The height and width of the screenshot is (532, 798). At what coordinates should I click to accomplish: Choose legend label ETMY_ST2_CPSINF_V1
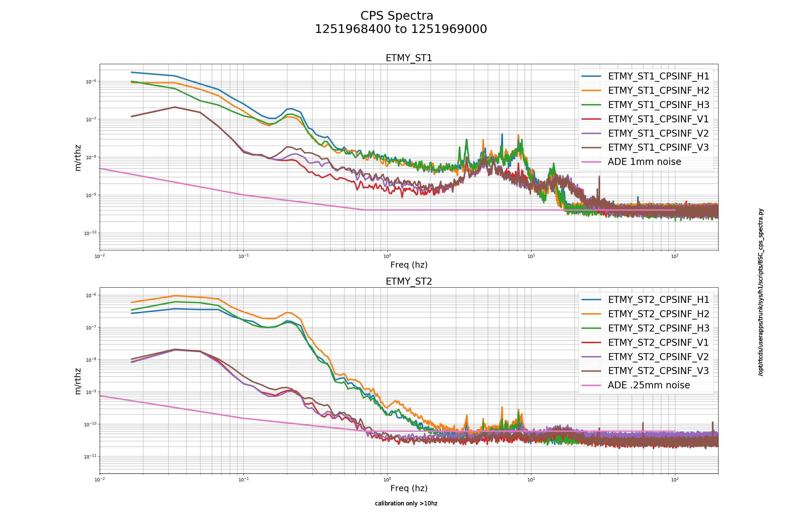(x=658, y=342)
